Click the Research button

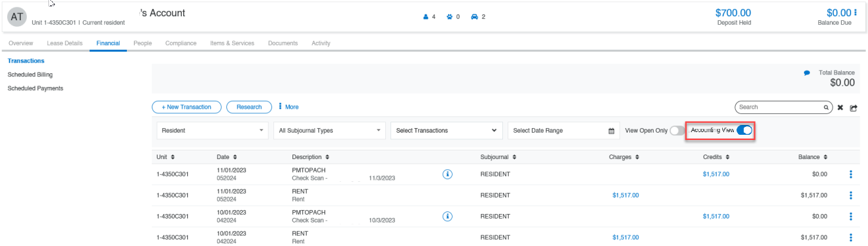click(x=249, y=107)
